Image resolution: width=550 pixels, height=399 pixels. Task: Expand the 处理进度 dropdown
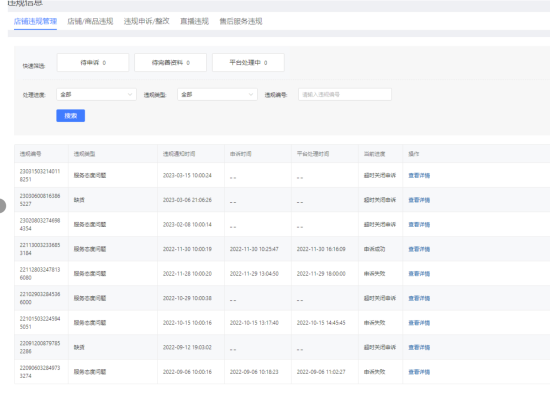point(96,94)
